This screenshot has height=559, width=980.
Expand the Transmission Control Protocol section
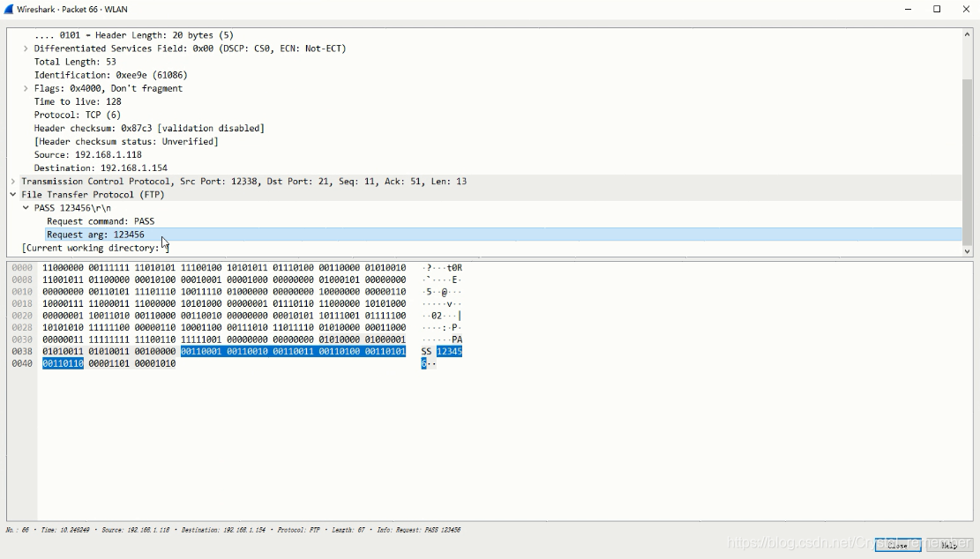(13, 182)
